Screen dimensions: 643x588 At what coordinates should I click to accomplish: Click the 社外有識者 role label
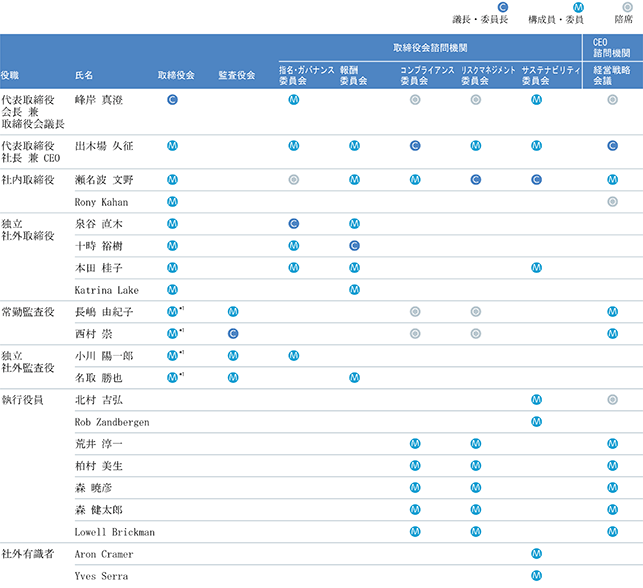click(28, 554)
